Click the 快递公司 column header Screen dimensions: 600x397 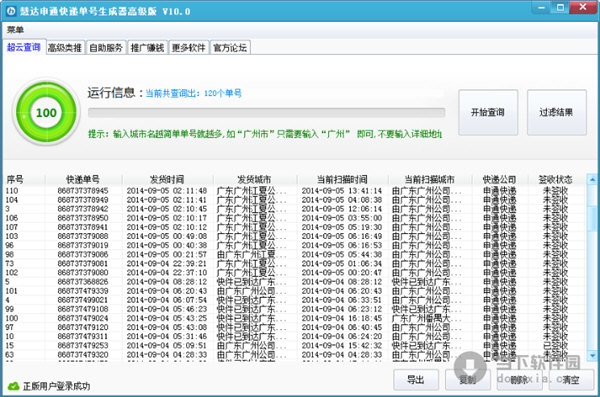click(x=499, y=179)
